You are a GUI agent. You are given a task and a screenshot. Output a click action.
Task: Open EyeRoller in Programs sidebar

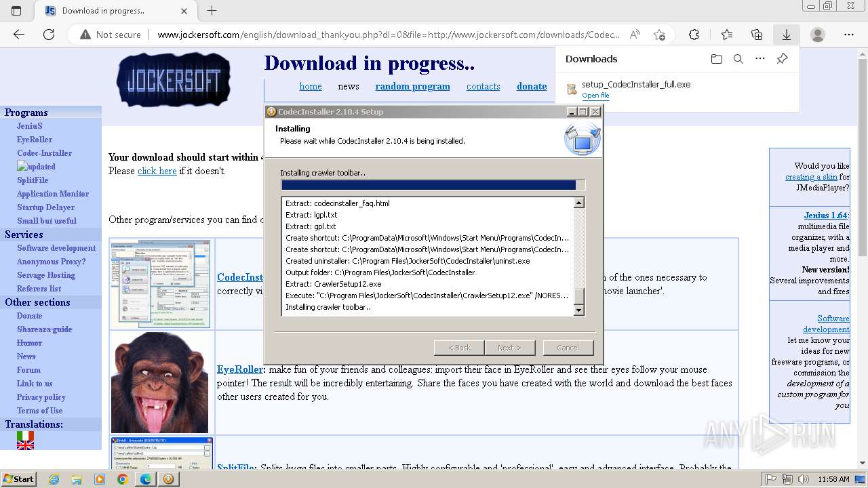tap(35, 140)
